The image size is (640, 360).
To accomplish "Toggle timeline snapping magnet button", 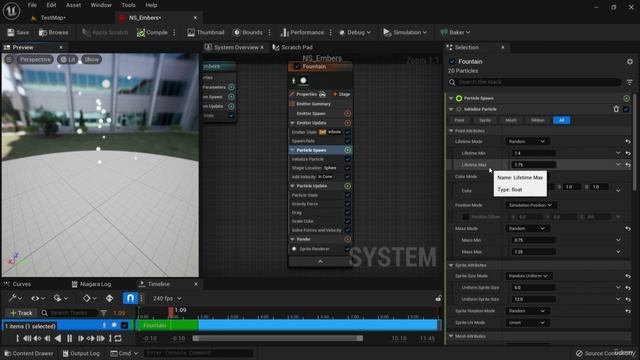I will coord(130,298).
